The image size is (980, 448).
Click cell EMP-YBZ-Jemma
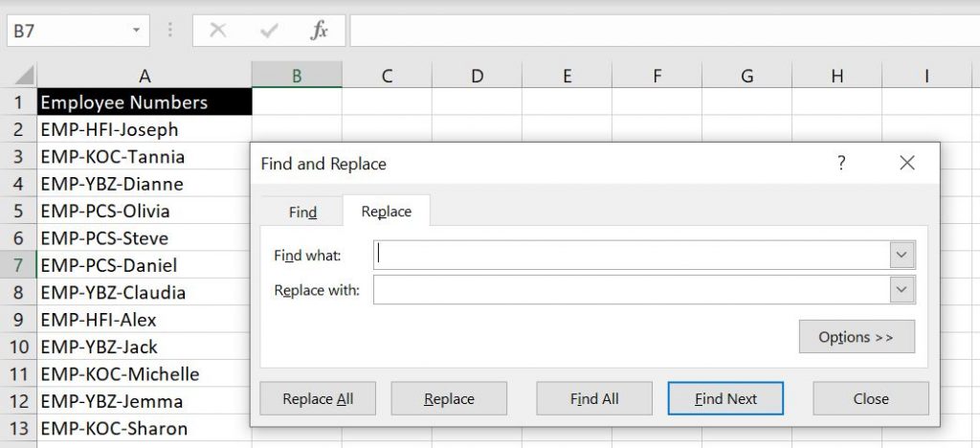point(145,401)
